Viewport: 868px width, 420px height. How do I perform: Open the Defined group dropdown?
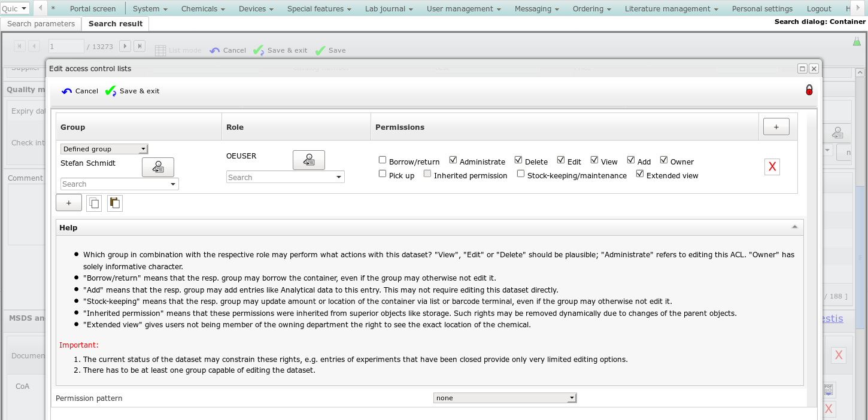click(104, 149)
